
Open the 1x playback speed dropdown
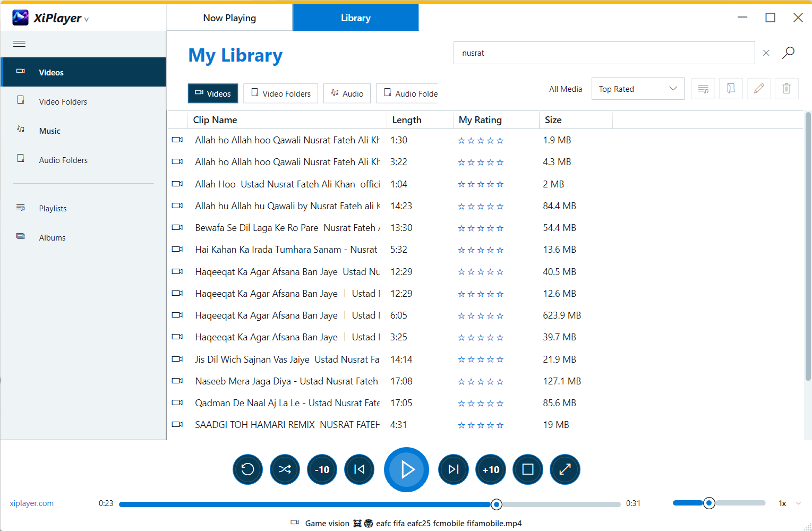[790, 503]
